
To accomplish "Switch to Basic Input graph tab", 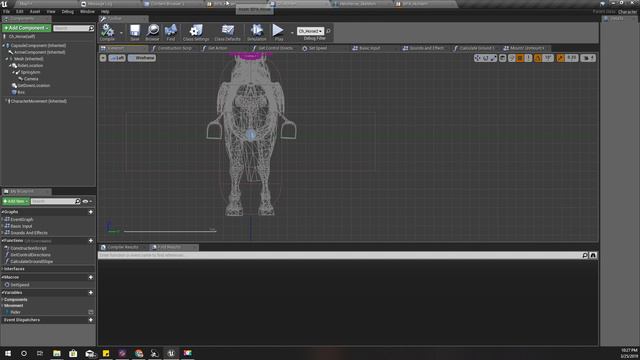I will (369, 48).
